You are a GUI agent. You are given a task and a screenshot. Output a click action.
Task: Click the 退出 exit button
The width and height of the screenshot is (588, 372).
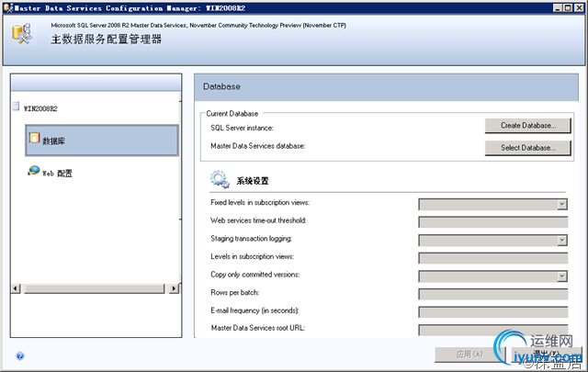pyautogui.click(x=547, y=354)
